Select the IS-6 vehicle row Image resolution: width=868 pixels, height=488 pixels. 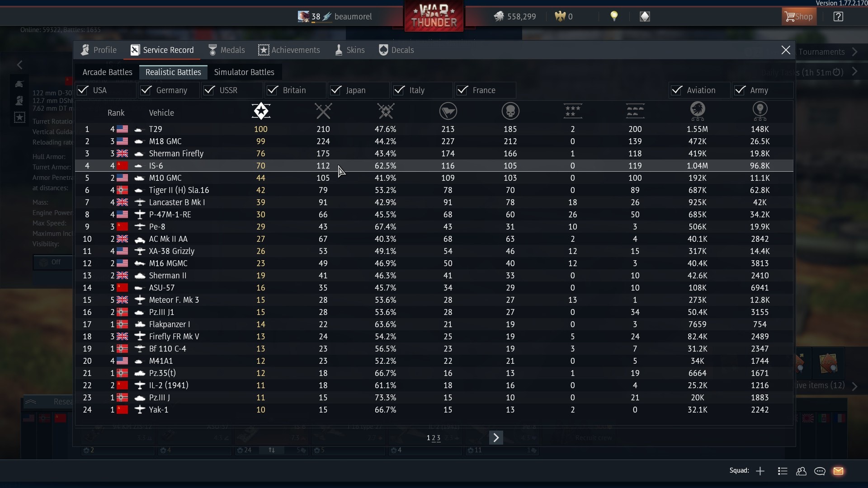pos(434,166)
